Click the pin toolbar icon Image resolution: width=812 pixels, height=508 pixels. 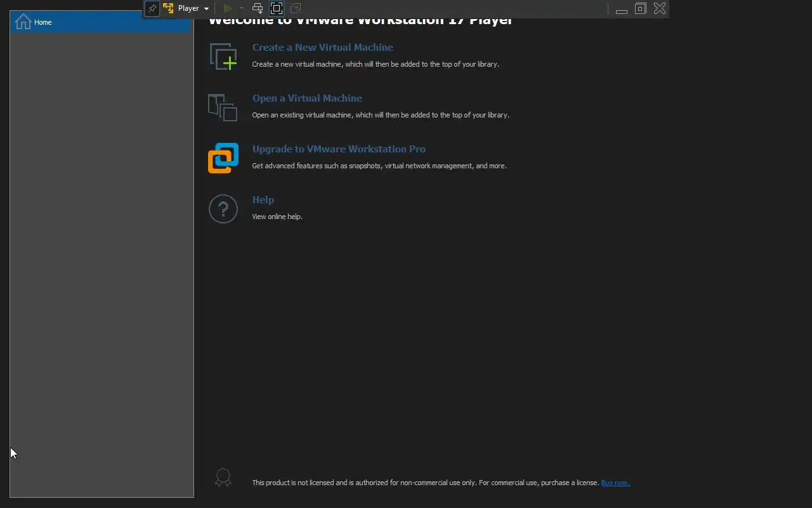click(152, 8)
